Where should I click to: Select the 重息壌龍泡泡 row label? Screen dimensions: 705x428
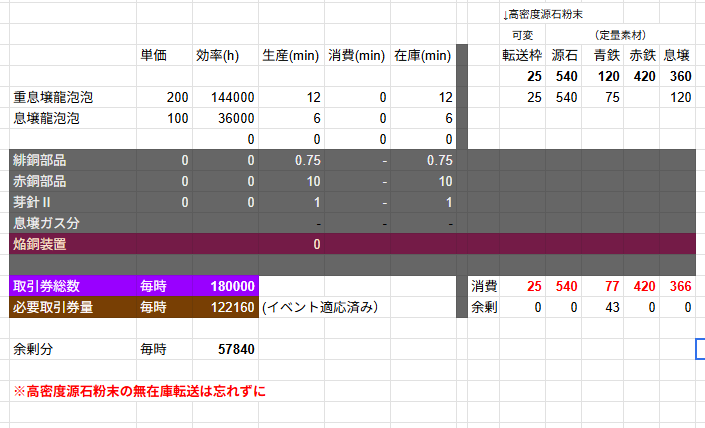[73, 97]
